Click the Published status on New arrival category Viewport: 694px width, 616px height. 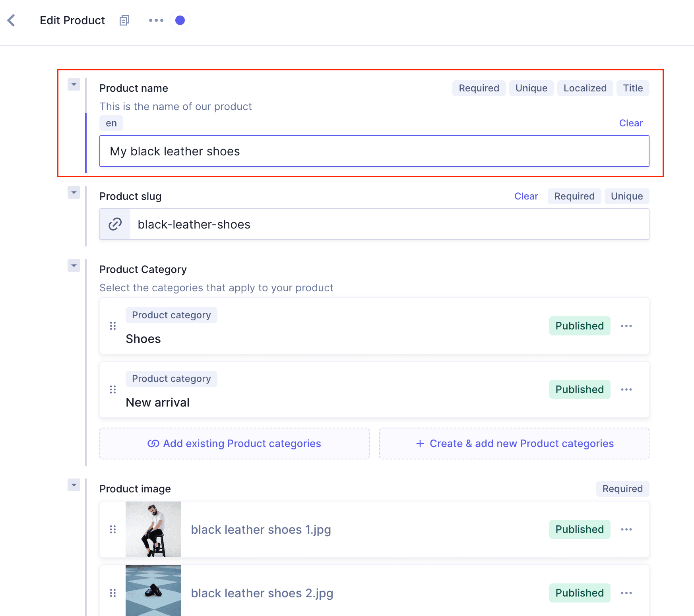[580, 389]
